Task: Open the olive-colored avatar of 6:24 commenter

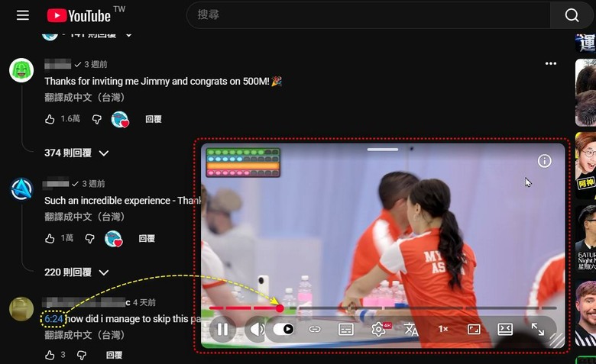Action: pyautogui.click(x=21, y=308)
